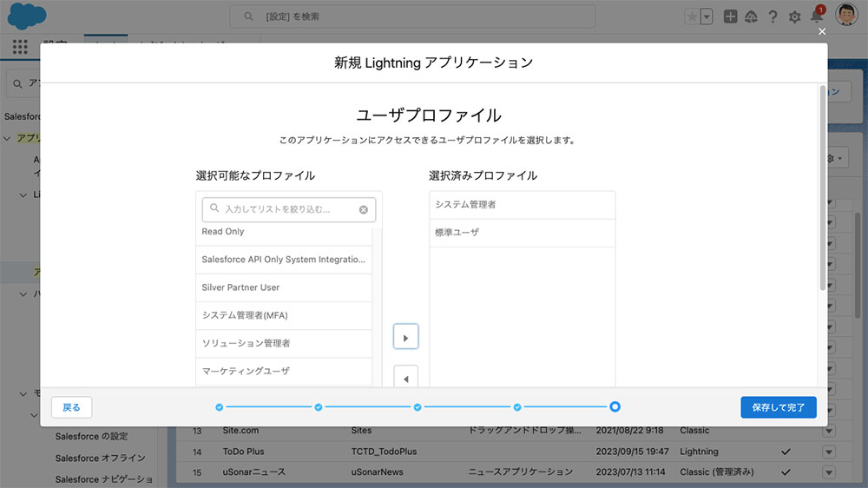
Task: Open the notifications bell
Action: pyautogui.click(x=816, y=16)
